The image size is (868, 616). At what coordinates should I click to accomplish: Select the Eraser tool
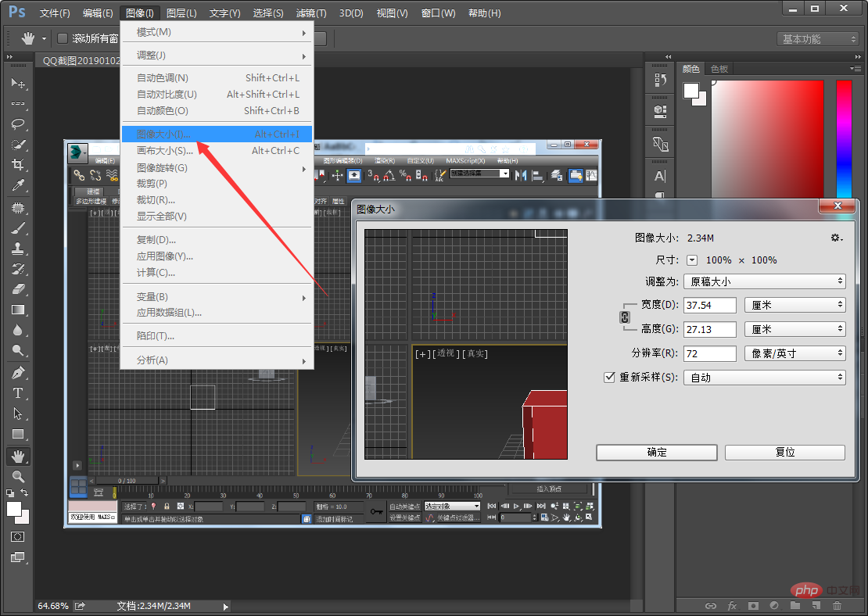(18, 289)
